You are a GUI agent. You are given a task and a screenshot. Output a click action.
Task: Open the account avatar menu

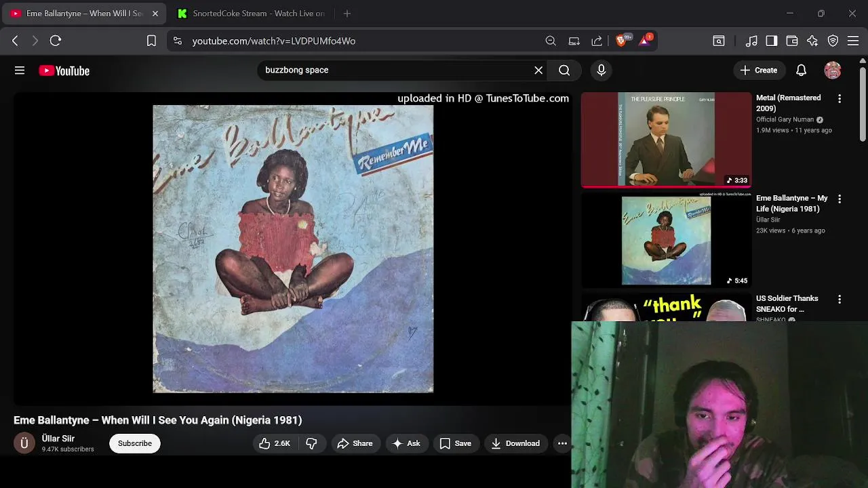[x=833, y=70]
